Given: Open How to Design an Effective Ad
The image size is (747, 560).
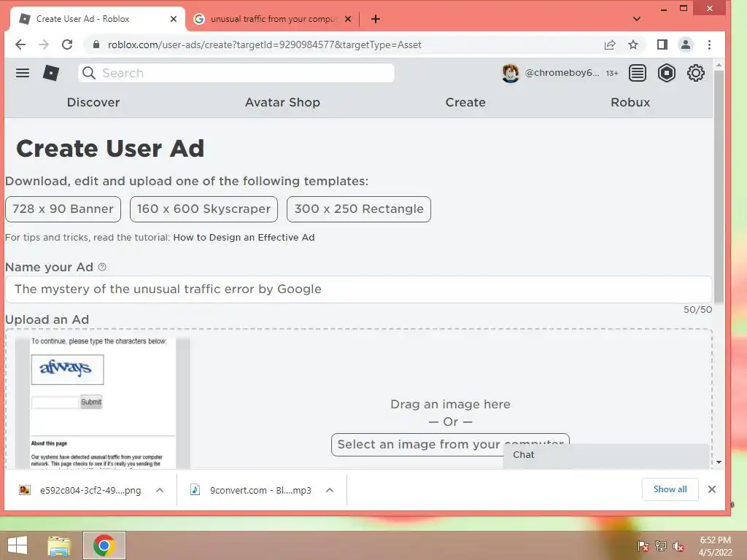Looking at the screenshot, I should pos(244,237).
